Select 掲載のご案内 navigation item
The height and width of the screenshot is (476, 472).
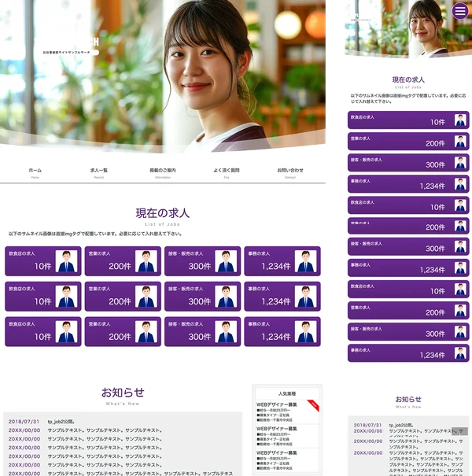click(x=163, y=173)
